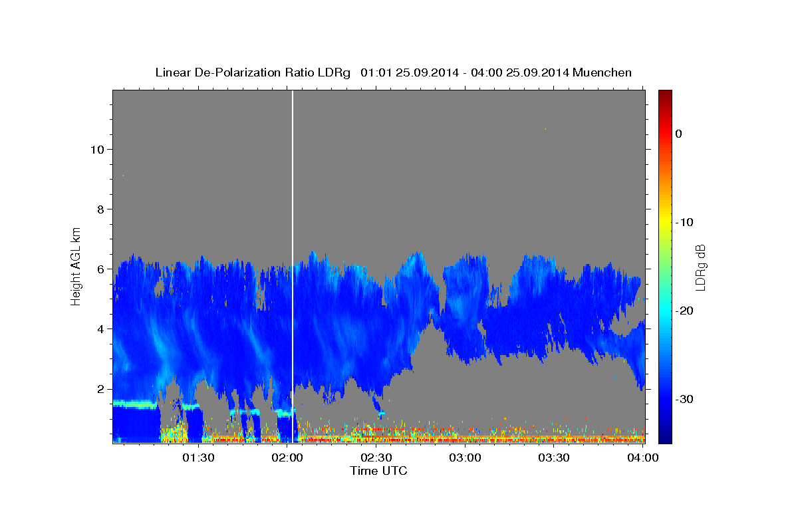Click the '03:30' time axis label
The width and height of the screenshot is (798, 532).
click(555, 458)
